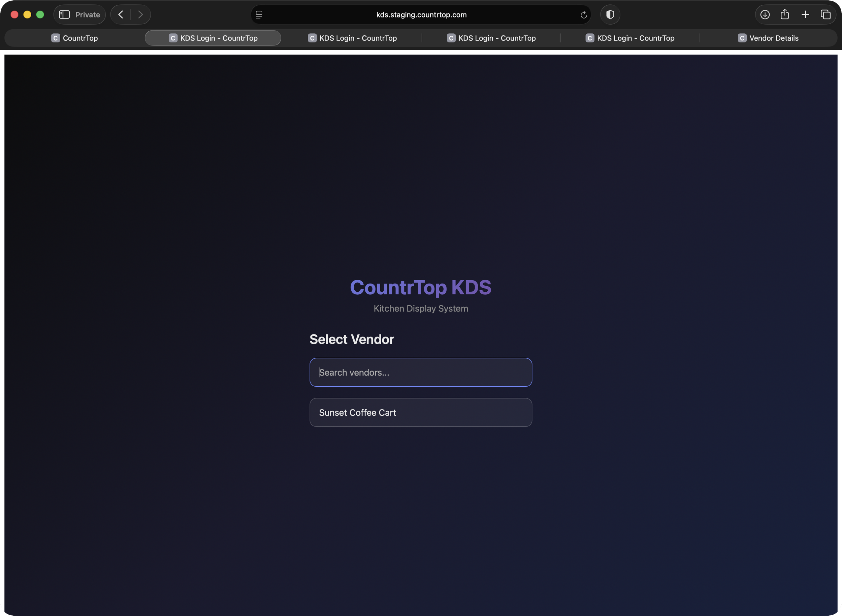Click the Search vendors input field
This screenshot has height=616, width=842.
click(421, 372)
